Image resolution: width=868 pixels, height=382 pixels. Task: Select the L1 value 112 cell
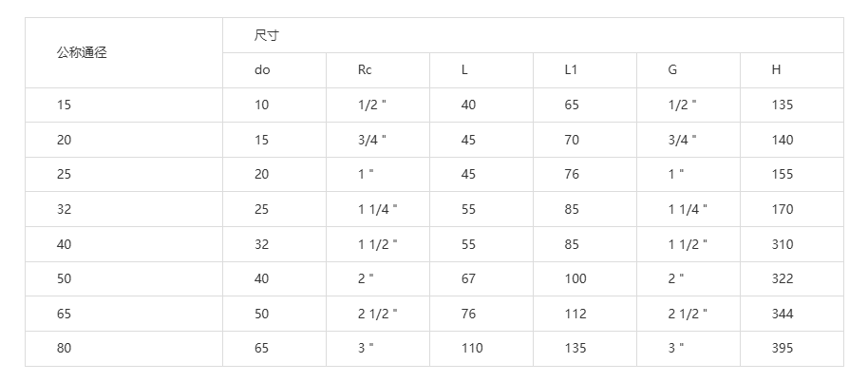pyautogui.click(x=585, y=314)
